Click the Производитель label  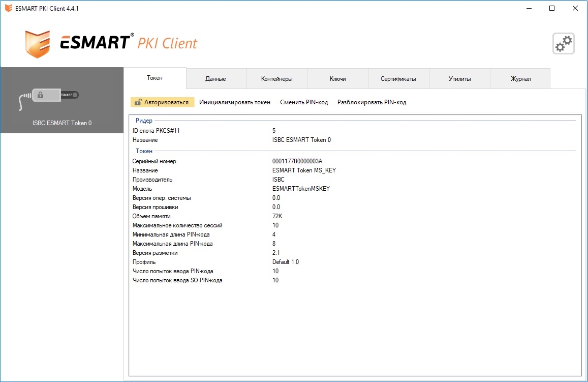(x=152, y=180)
